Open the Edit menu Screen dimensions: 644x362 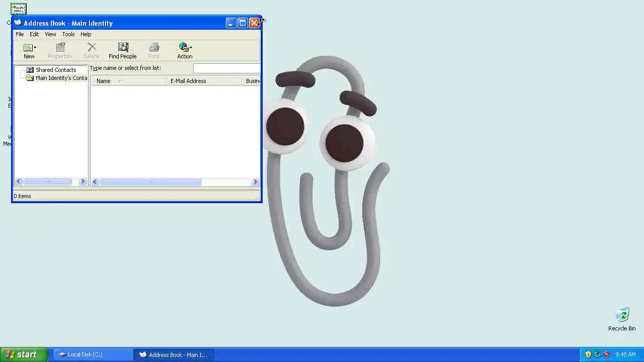pos(34,34)
